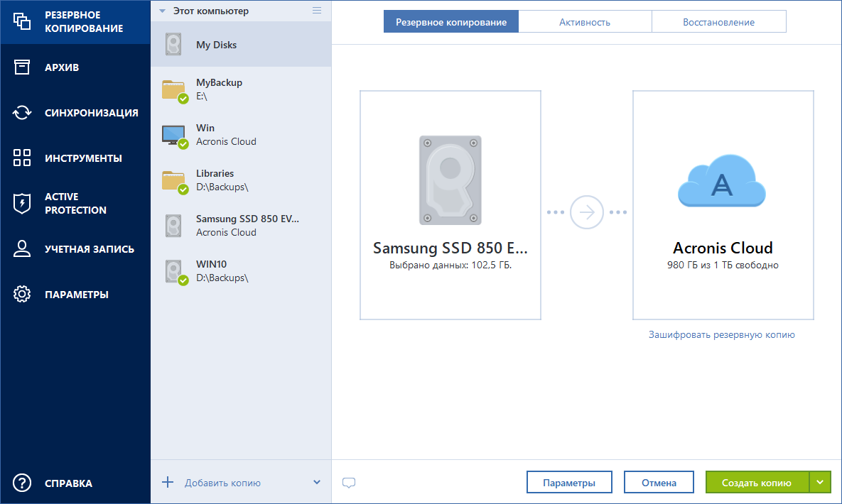842x504 pixels.
Task: Open Справка using the question mark icon
Action: click(21, 483)
